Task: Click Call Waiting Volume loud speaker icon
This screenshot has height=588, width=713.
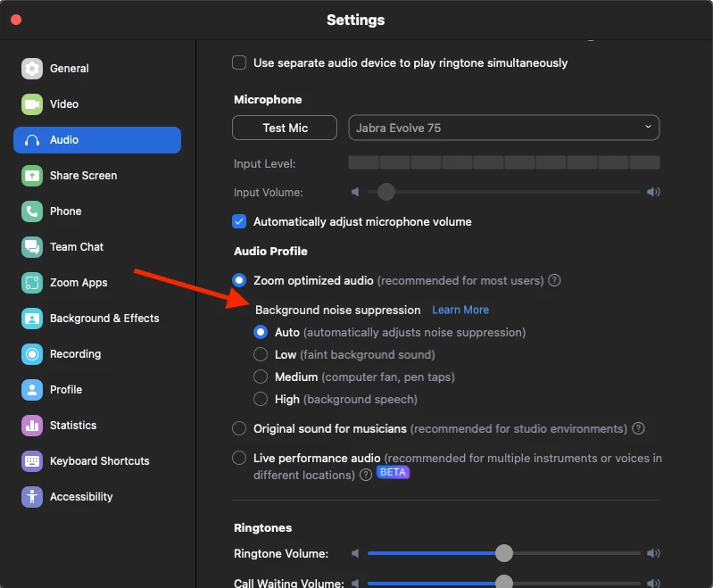Action: point(653,583)
